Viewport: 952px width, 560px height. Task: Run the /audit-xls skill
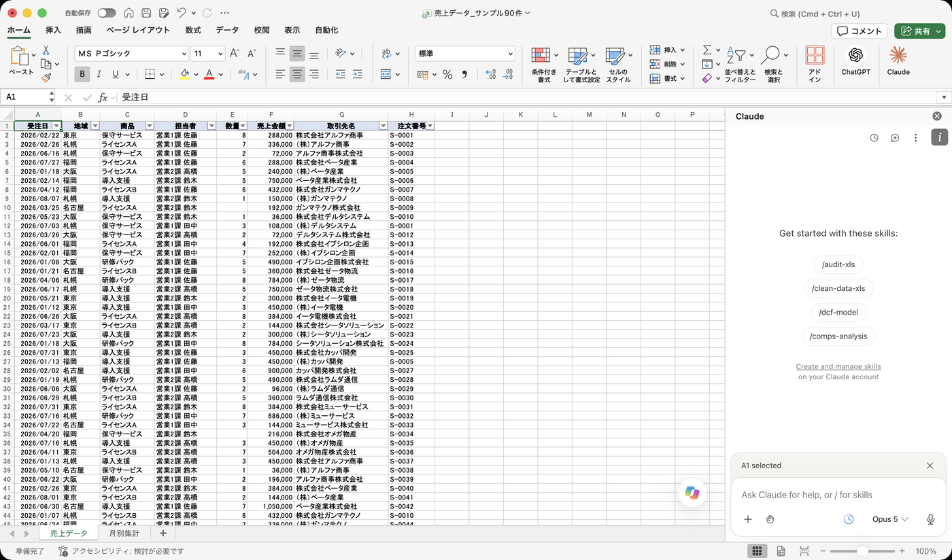(x=838, y=264)
